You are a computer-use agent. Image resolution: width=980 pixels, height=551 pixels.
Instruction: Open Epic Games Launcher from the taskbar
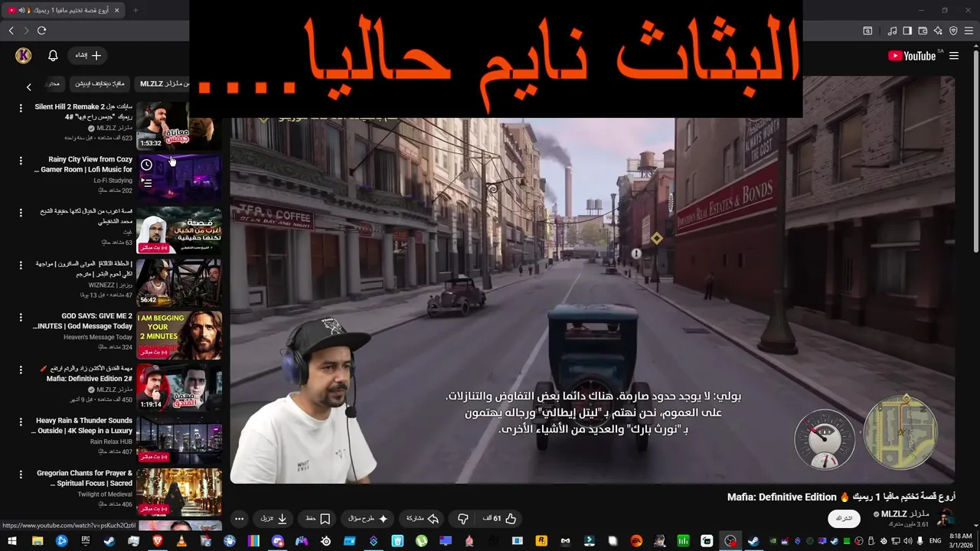point(85,541)
